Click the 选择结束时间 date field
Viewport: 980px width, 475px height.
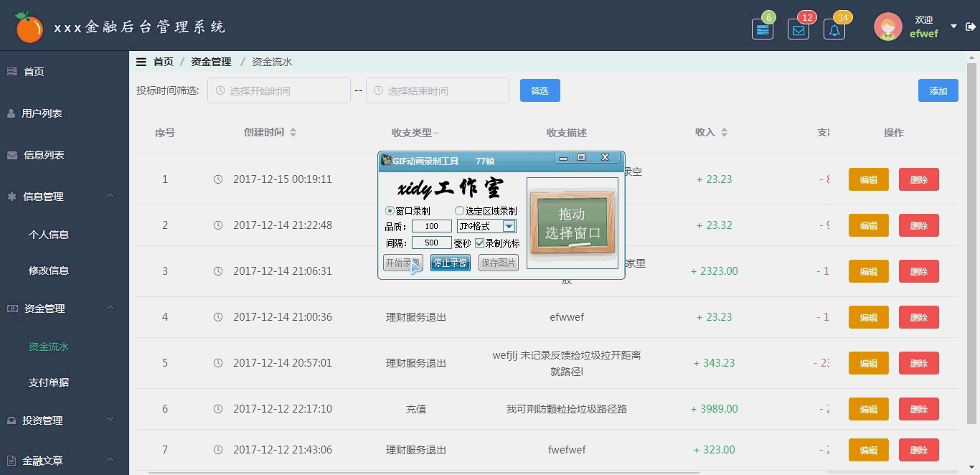(438, 91)
